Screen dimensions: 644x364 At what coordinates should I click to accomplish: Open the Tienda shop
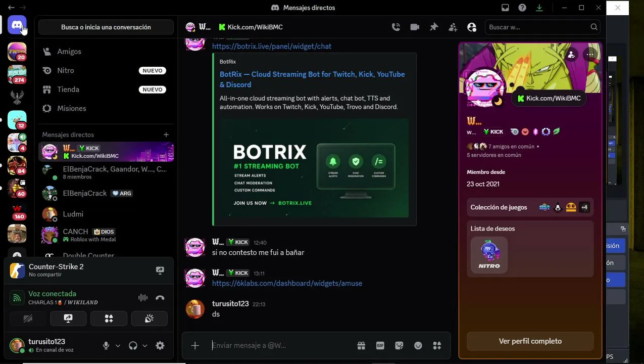pyautogui.click(x=106, y=89)
